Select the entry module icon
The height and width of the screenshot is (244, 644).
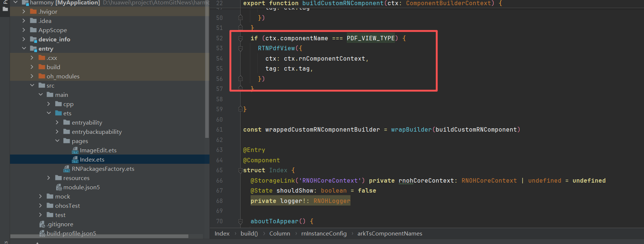pyautogui.click(x=33, y=48)
